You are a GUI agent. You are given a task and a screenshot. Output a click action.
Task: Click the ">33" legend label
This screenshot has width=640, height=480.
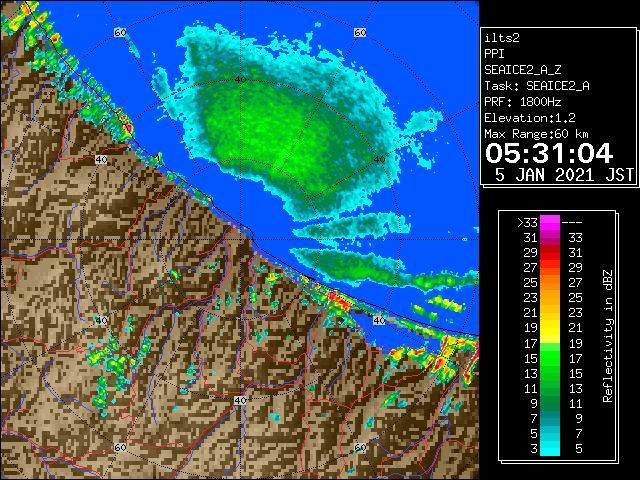[527, 223]
